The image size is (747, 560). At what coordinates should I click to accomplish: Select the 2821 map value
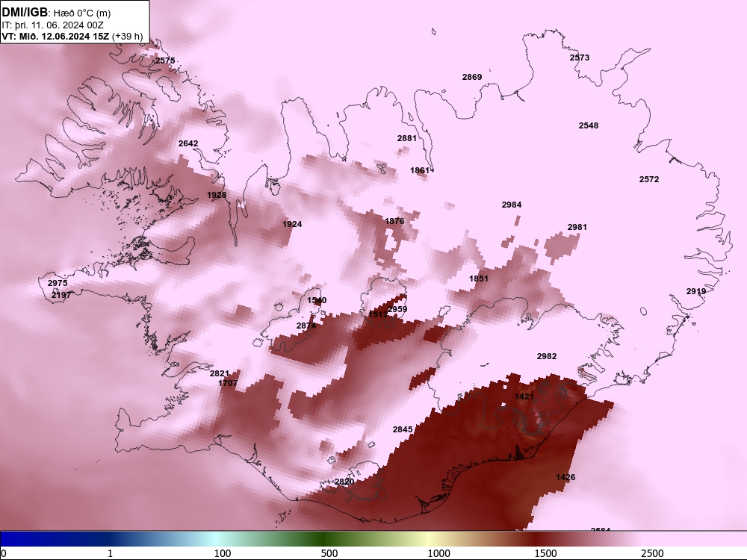[219, 373]
